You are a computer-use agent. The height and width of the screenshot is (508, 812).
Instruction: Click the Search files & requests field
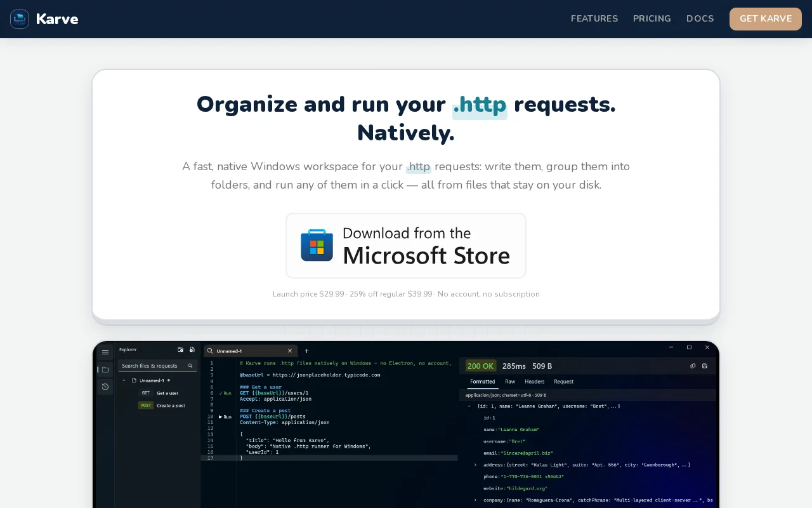[157, 366]
